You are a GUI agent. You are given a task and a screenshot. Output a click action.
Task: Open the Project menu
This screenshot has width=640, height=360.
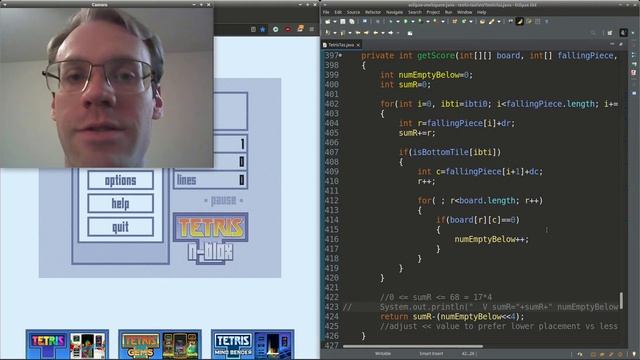tap(433, 12)
